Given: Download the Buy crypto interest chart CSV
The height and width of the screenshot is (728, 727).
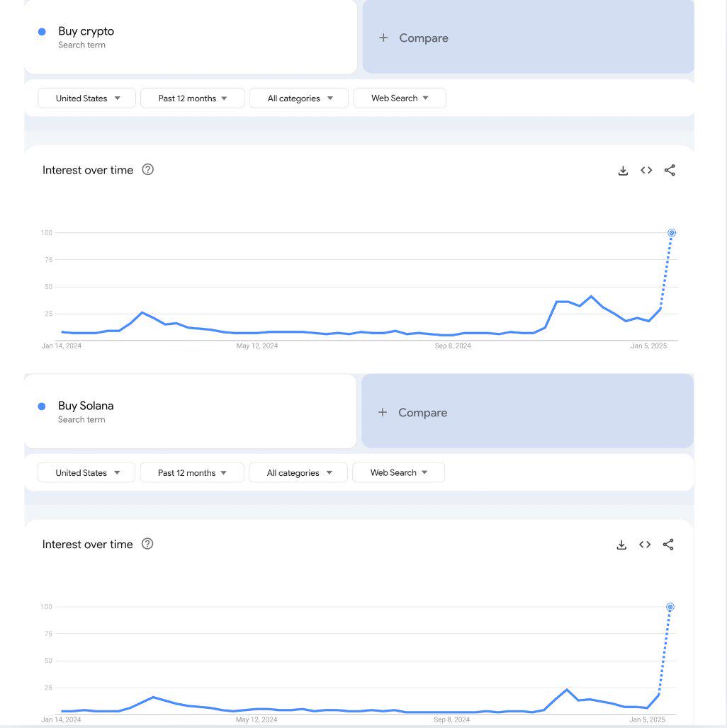Looking at the screenshot, I should pos(623,171).
